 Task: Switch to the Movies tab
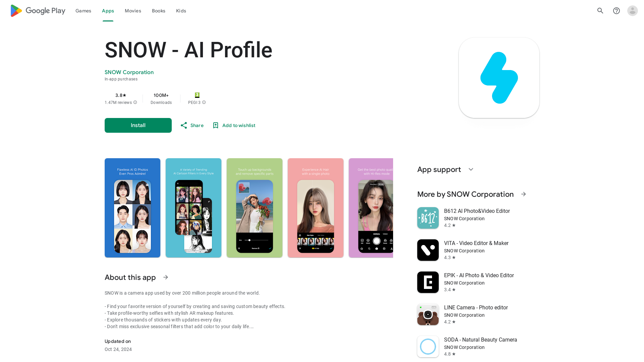click(133, 11)
